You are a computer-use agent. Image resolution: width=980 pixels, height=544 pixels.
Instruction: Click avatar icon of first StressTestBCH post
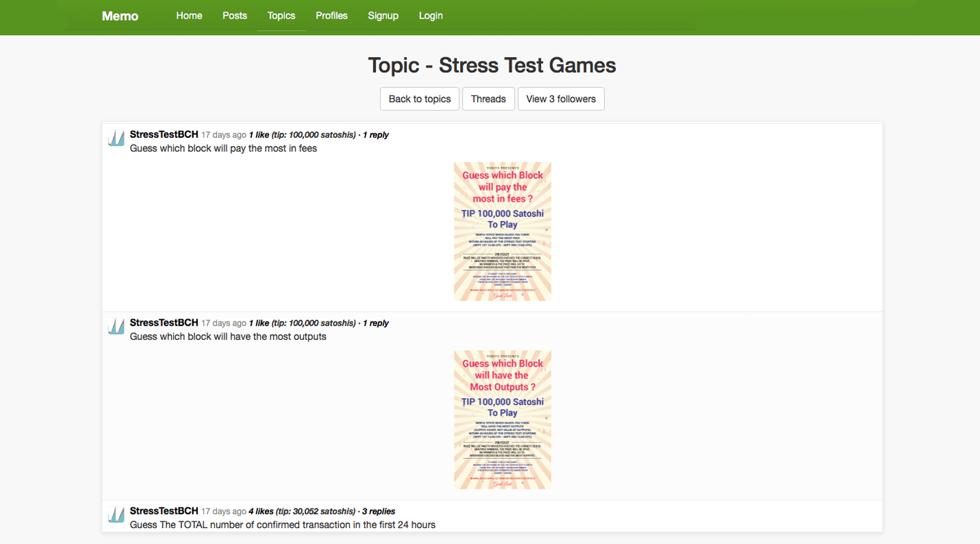tap(116, 138)
